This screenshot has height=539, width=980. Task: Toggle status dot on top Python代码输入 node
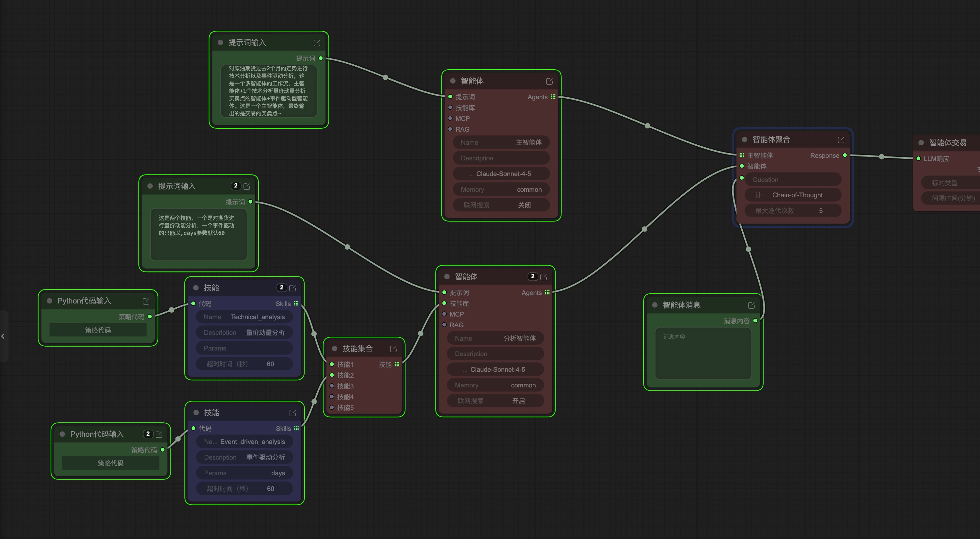(x=49, y=301)
